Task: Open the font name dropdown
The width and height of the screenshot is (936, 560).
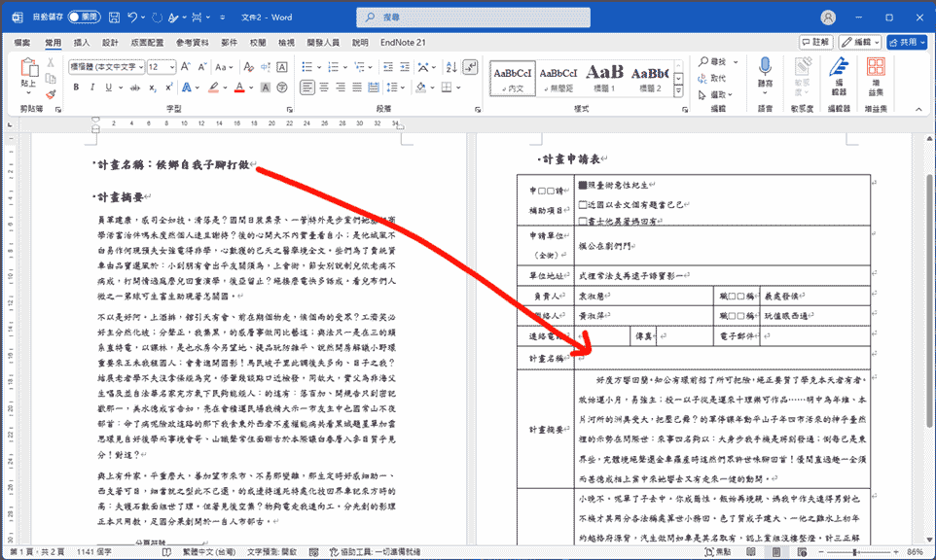Action: tap(139, 67)
